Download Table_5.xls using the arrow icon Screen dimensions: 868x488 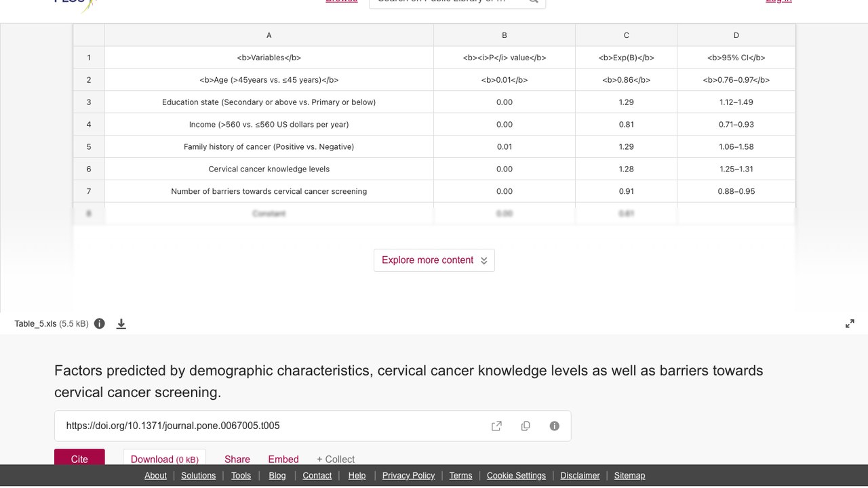[121, 324]
